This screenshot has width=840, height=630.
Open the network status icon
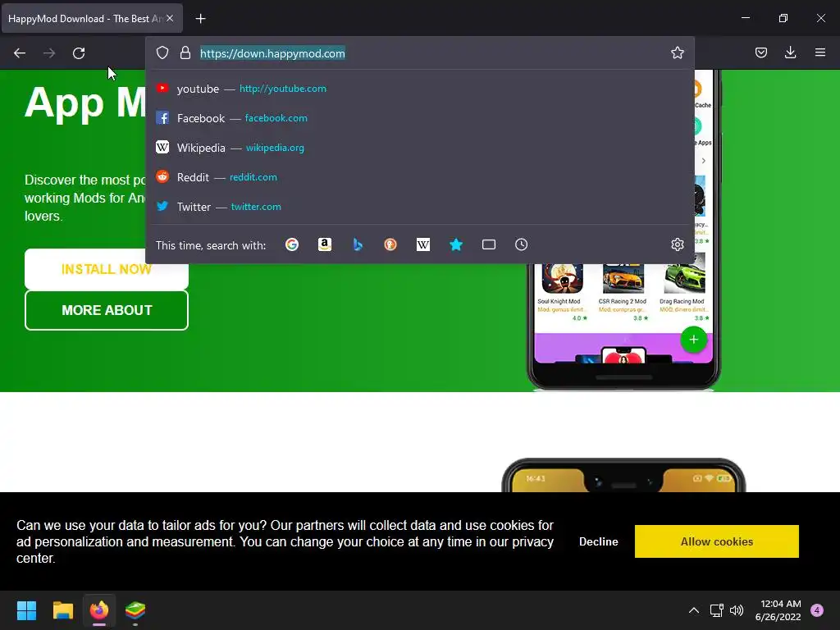pyautogui.click(x=716, y=610)
